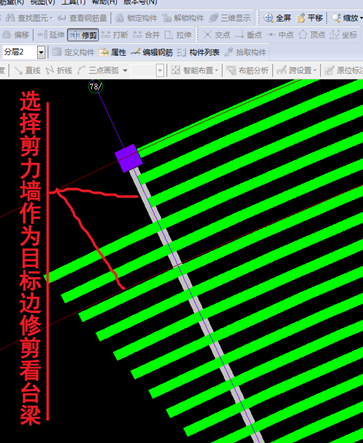Image resolution: width=363 pixels, height=443 pixels.
Task: Open the 帮助(H) menu
Action: 105,2
